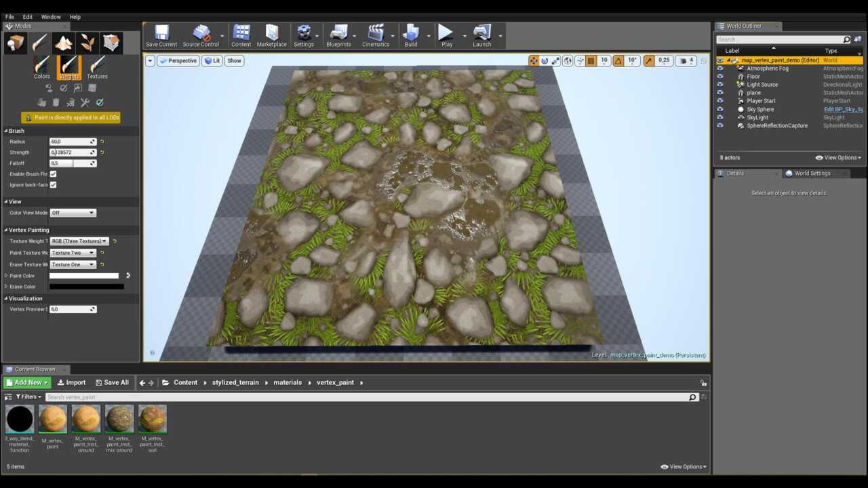Select the rotate gizmo icon in viewport
Screen dimensions: 868x488
tap(545, 60)
